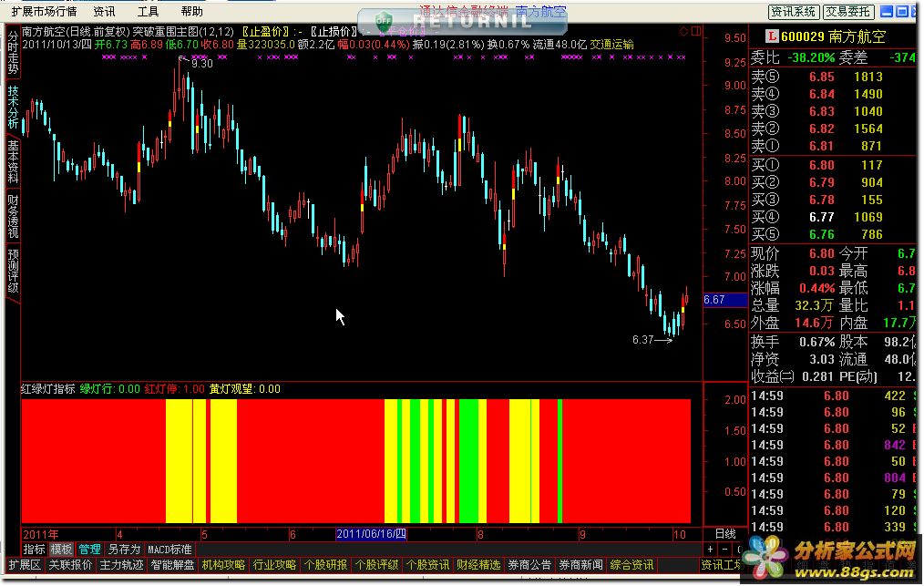Screen dimensions: 924x586
Task: Click the 【止盈价】 label in the chart header
Action: [265, 31]
